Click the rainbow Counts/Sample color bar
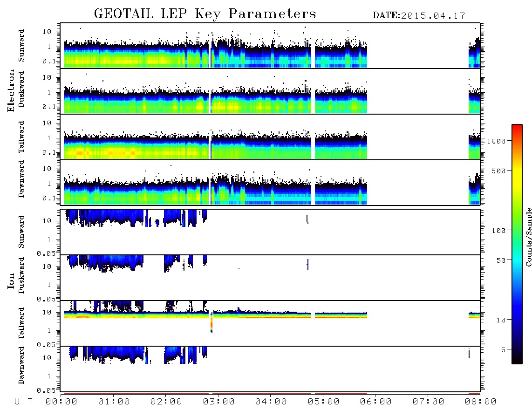Viewport: 532px width, 410px height. (x=517, y=244)
